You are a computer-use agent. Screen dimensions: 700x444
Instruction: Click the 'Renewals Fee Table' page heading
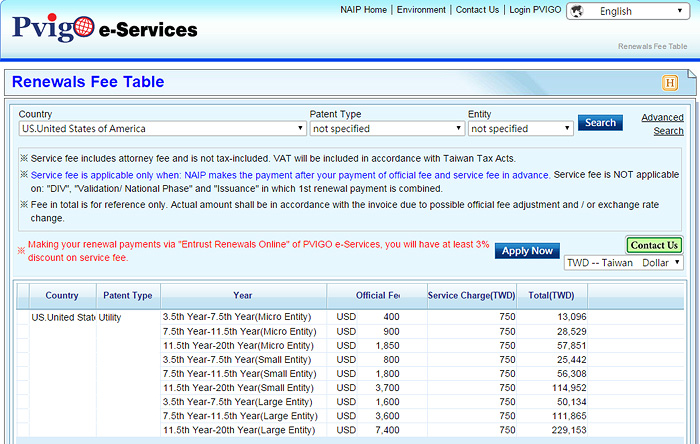(88, 82)
